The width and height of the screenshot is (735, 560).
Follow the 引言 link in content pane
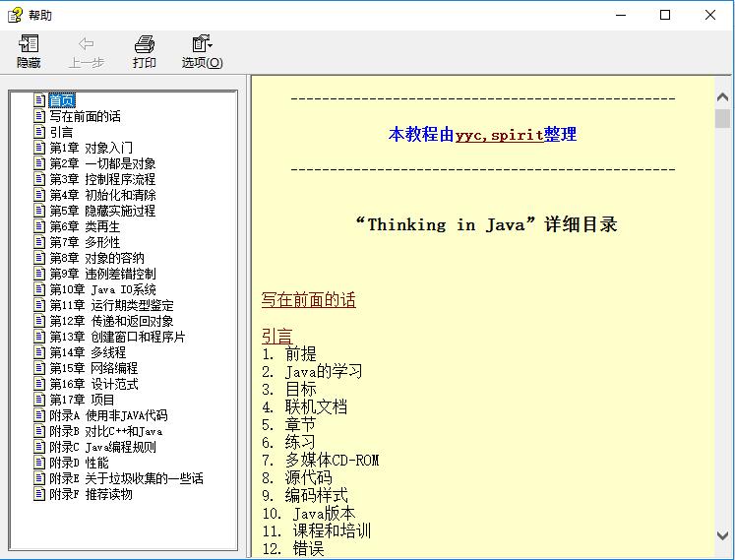coord(277,336)
